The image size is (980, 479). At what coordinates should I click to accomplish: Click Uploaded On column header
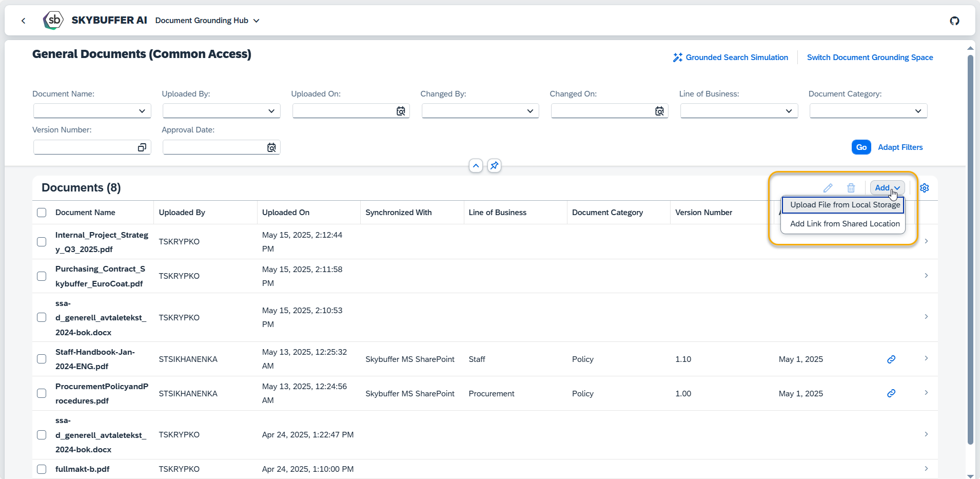click(x=286, y=213)
